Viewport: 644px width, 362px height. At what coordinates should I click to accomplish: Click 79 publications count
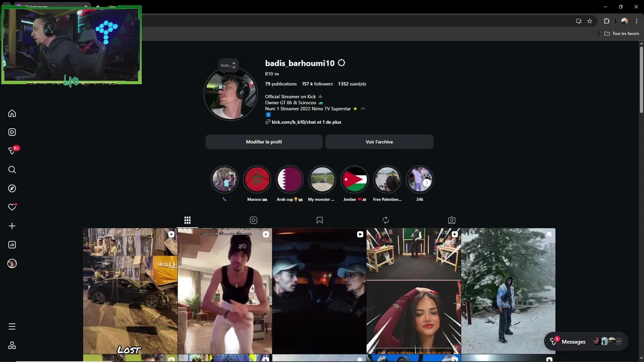point(281,84)
